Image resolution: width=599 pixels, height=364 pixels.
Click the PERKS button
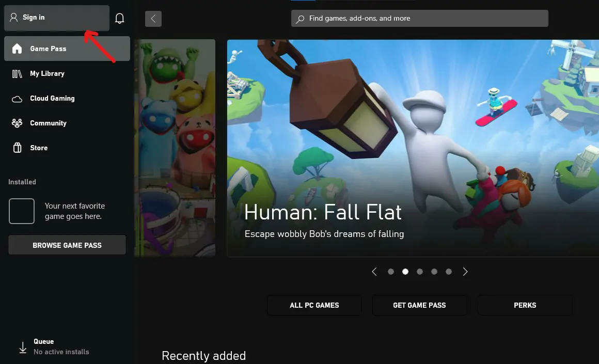[525, 305]
